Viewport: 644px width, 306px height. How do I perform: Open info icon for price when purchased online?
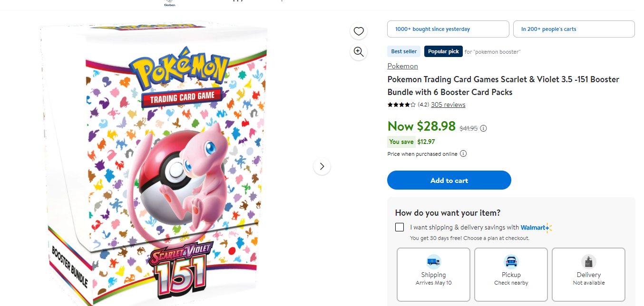coord(463,154)
